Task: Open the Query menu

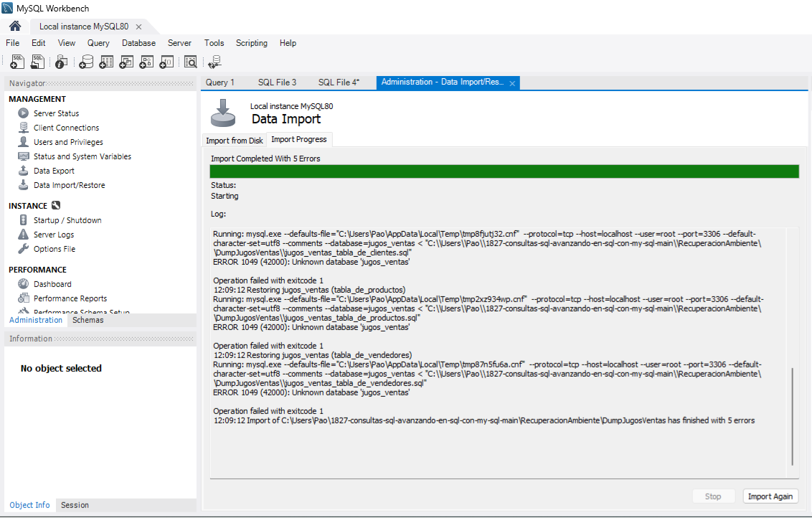Action: (98, 43)
